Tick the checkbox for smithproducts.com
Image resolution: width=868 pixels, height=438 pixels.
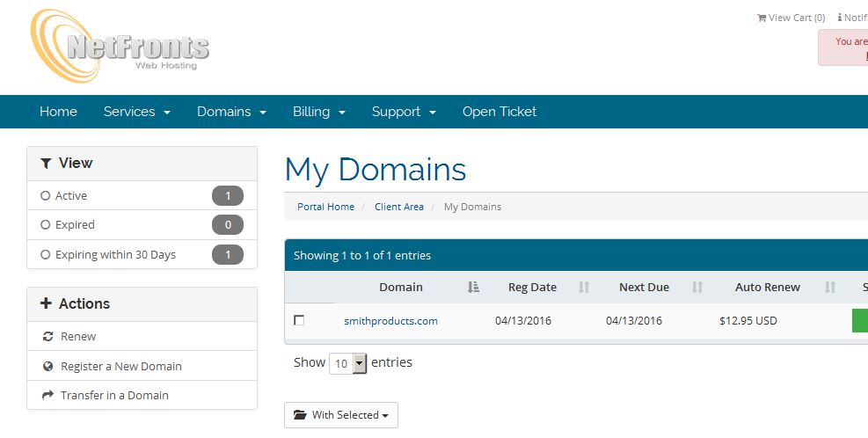[299, 321]
